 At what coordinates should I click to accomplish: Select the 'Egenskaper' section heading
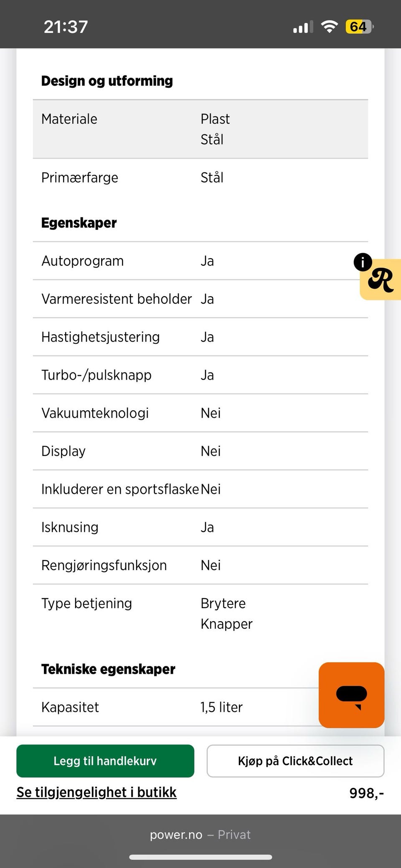[x=79, y=223]
